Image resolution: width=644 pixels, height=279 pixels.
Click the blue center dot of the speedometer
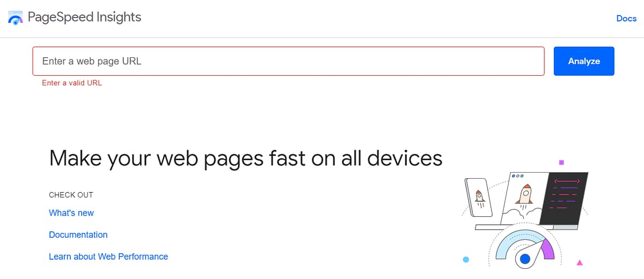tap(525, 260)
